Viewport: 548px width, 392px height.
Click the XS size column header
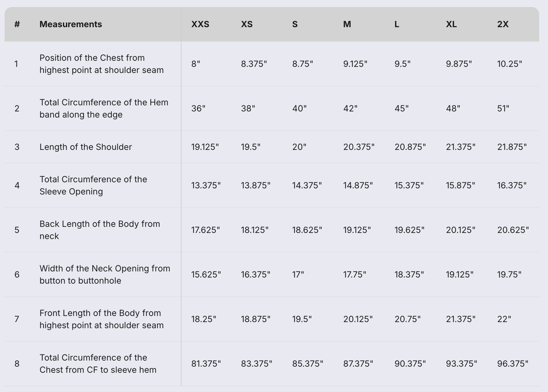coord(247,24)
